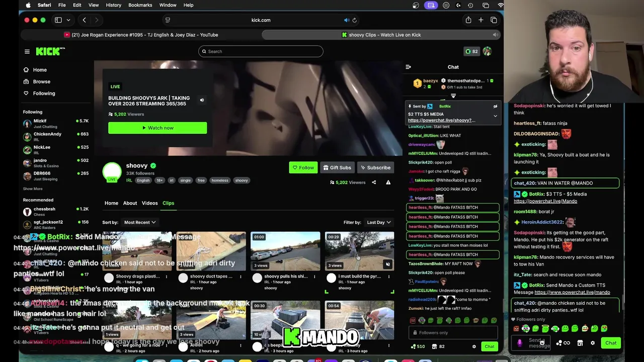
Task: Open chessbrah in Recommended list
Action: (55, 211)
